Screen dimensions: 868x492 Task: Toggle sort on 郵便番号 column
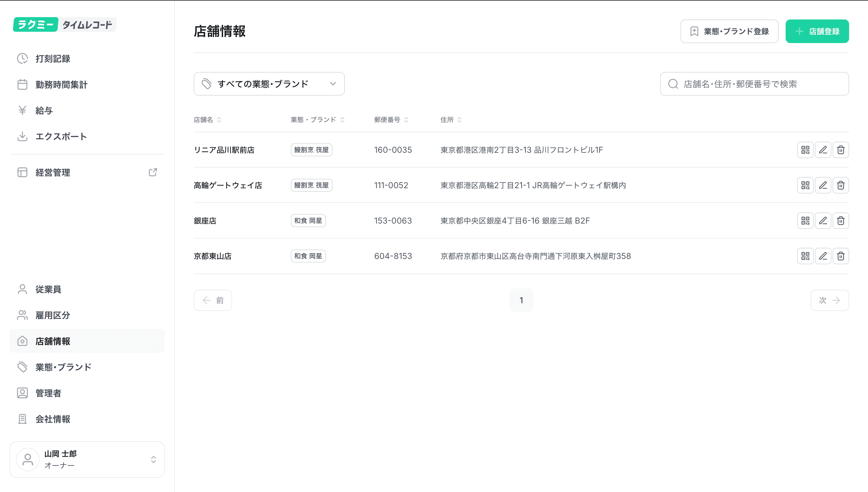click(x=406, y=120)
